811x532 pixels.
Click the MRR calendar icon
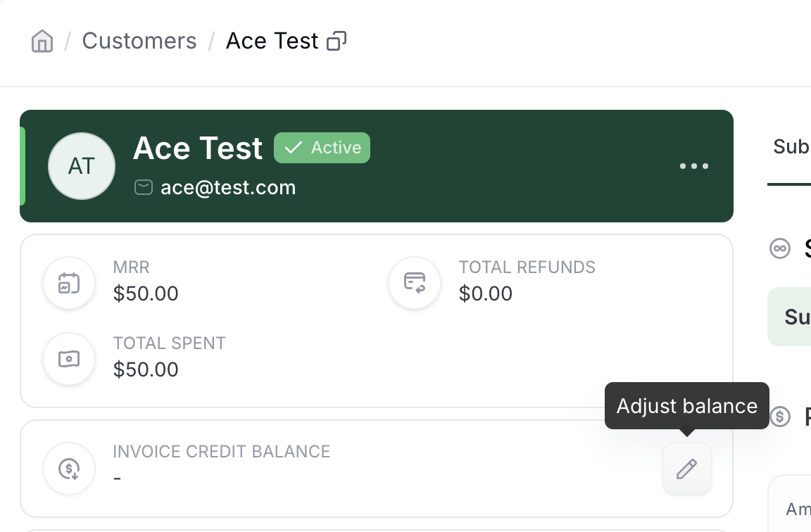click(x=69, y=283)
